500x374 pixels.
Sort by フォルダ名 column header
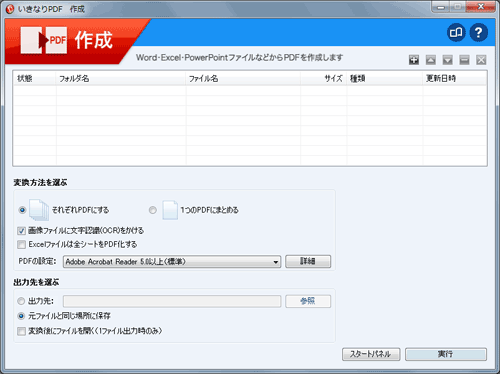pyautogui.click(x=121, y=79)
